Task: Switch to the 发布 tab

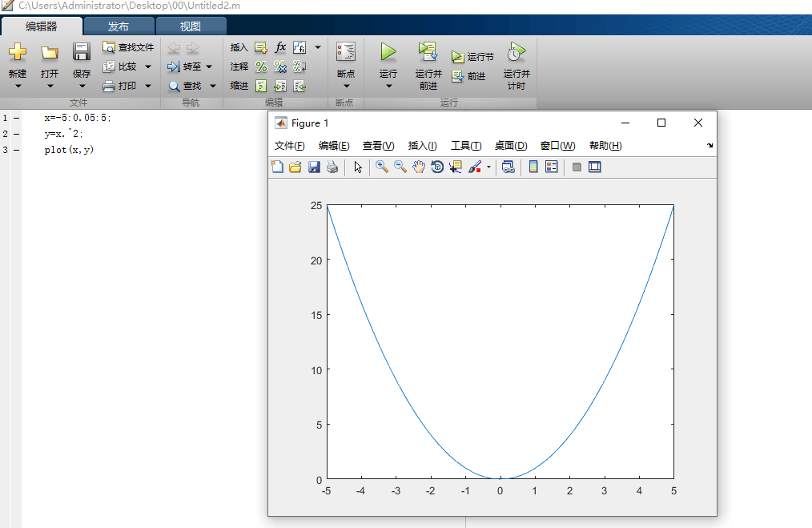Action: [119, 26]
